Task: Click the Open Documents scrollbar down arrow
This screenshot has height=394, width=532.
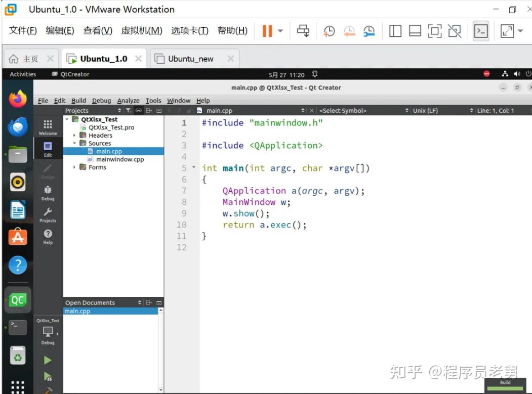Action: (161, 390)
